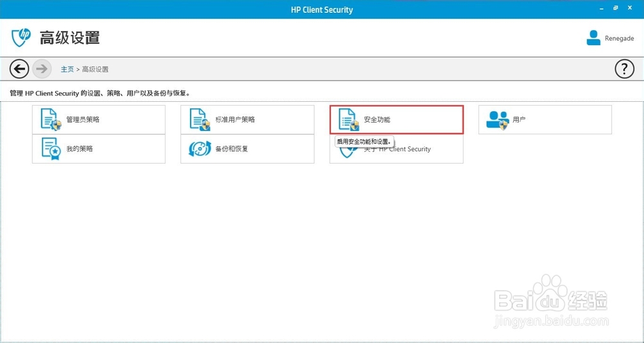This screenshot has height=343, width=644.
Task: Minimize the HP Client Security window
Action: (x=603, y=8)
